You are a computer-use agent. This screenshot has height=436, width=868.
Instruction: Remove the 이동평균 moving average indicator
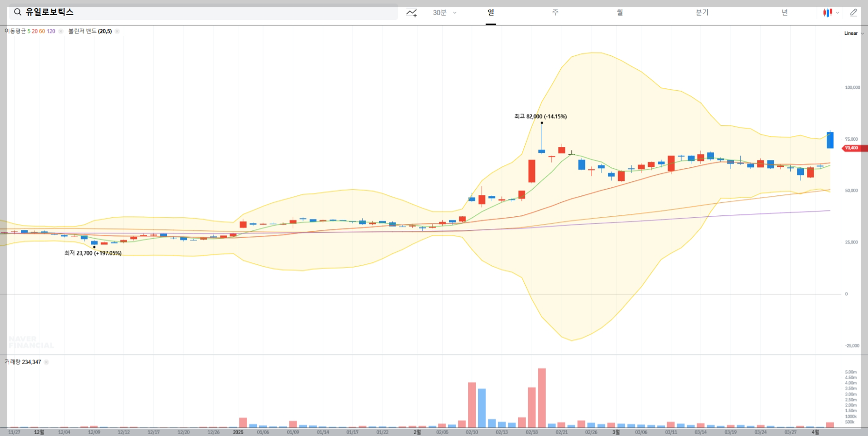click(61, 31)
